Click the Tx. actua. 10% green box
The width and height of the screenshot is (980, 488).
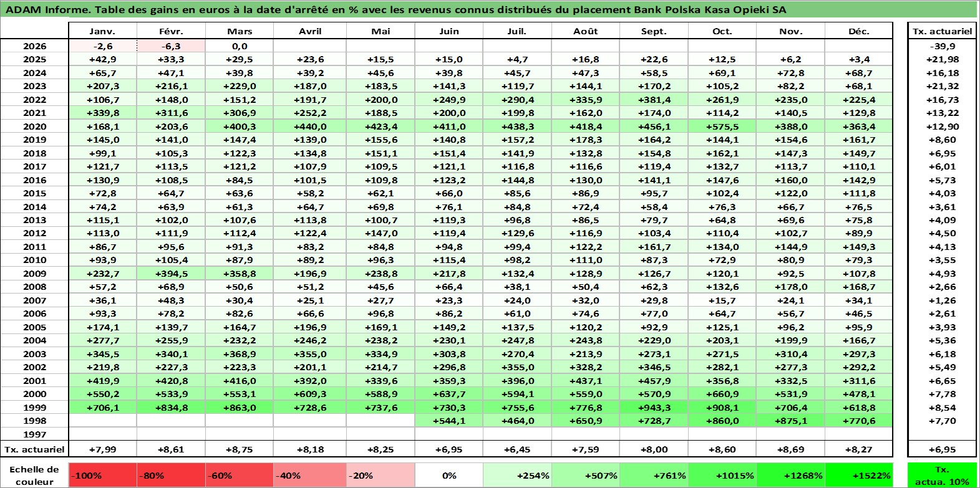[942, 475]
